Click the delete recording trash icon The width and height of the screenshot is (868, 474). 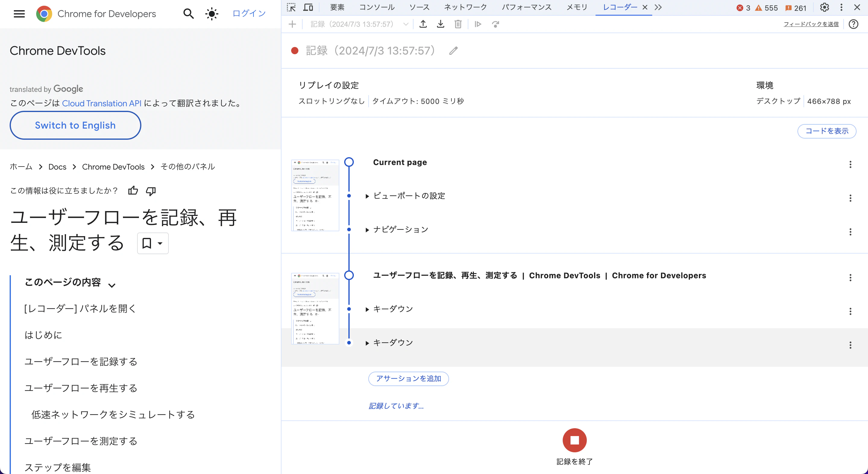(x=458, y=24)
